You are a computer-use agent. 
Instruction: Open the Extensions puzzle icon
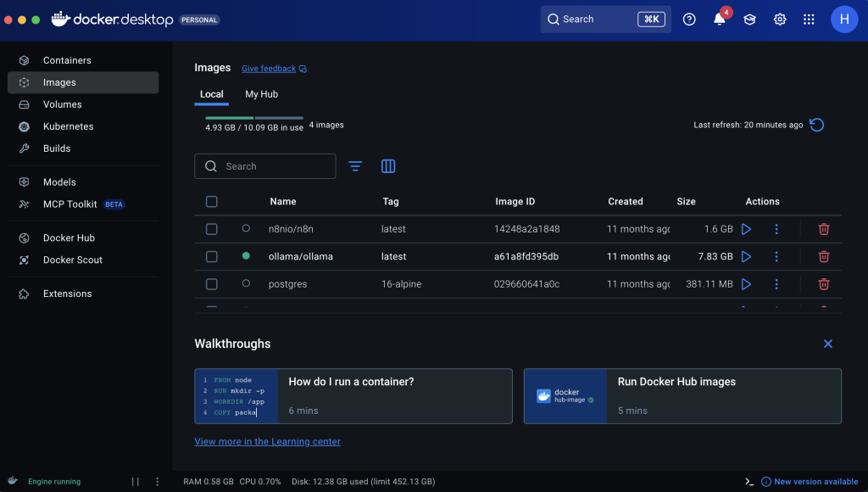tap(24, 294)
